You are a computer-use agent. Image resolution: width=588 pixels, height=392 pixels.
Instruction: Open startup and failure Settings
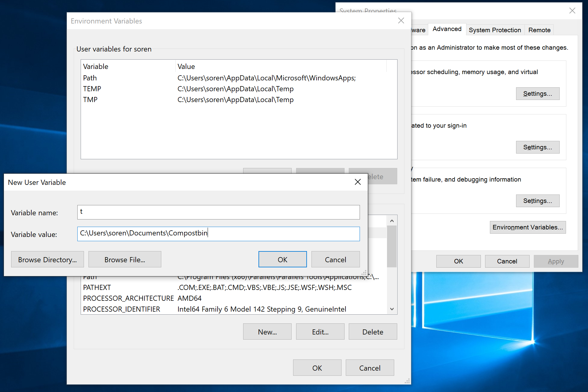coord(538,201)
